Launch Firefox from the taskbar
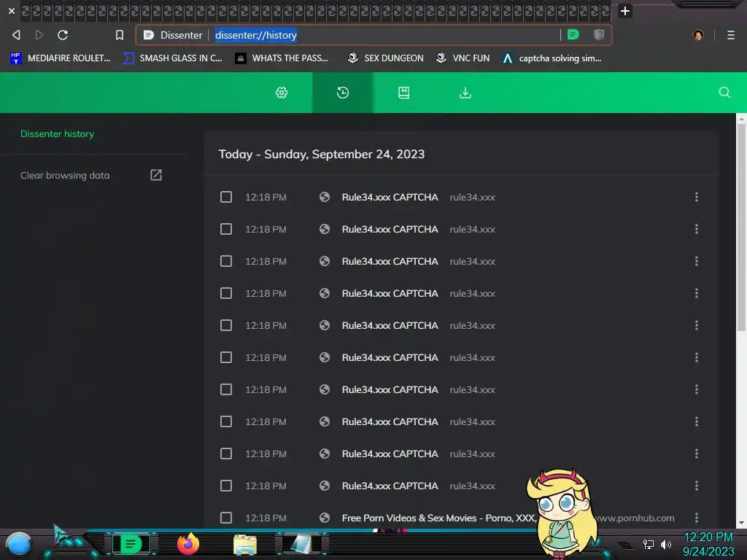 [188, 544]
